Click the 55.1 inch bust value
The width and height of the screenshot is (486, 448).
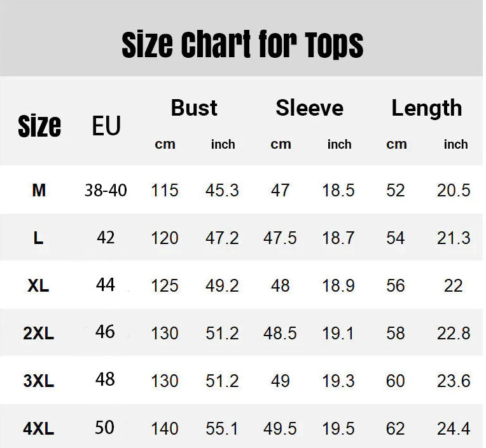(222, 429)
